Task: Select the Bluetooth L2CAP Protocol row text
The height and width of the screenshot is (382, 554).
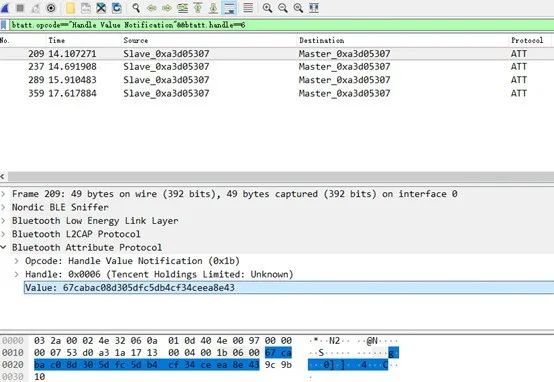Action: (x=76, y=234)
